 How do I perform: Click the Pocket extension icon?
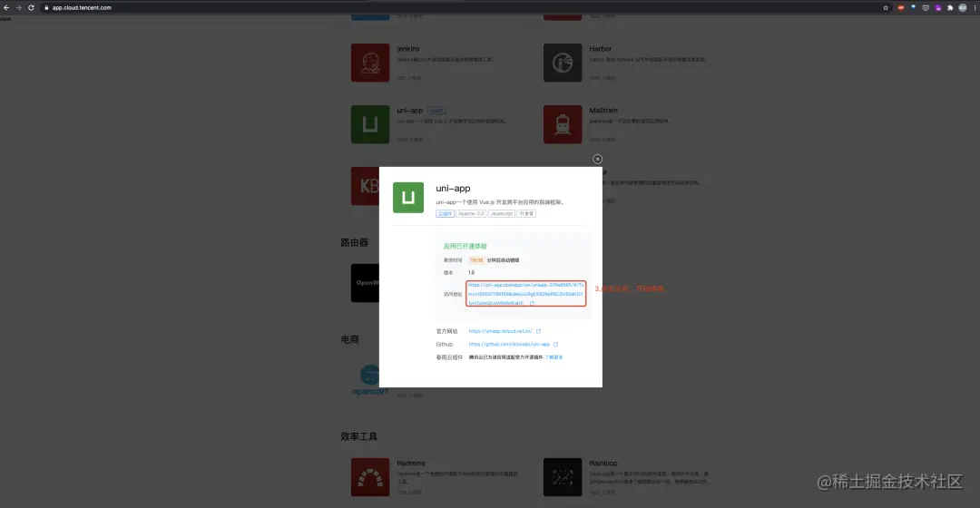926,7
